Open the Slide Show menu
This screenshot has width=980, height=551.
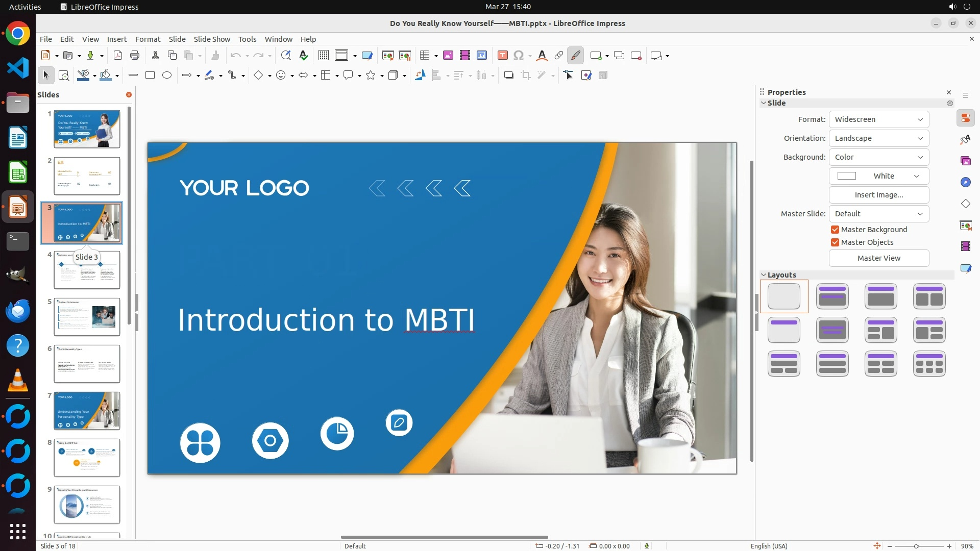point(211,39)
